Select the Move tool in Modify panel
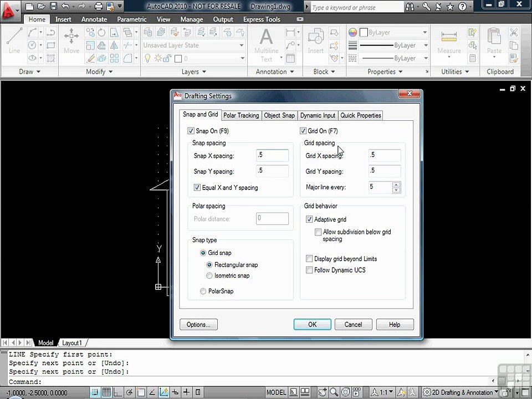Image resolution: width=532 pixels, height=399 pixels. coord(71,40)
